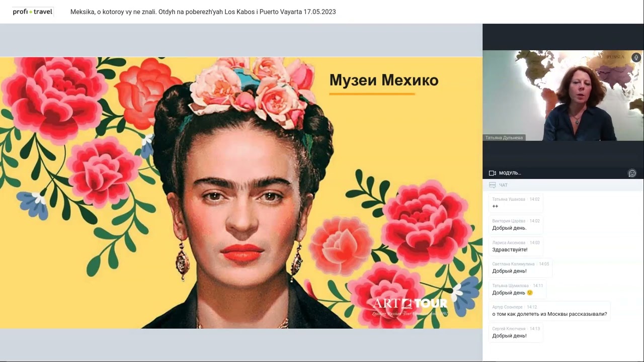Click the 14:11 timestamp in chat

[x=538, y=286]
